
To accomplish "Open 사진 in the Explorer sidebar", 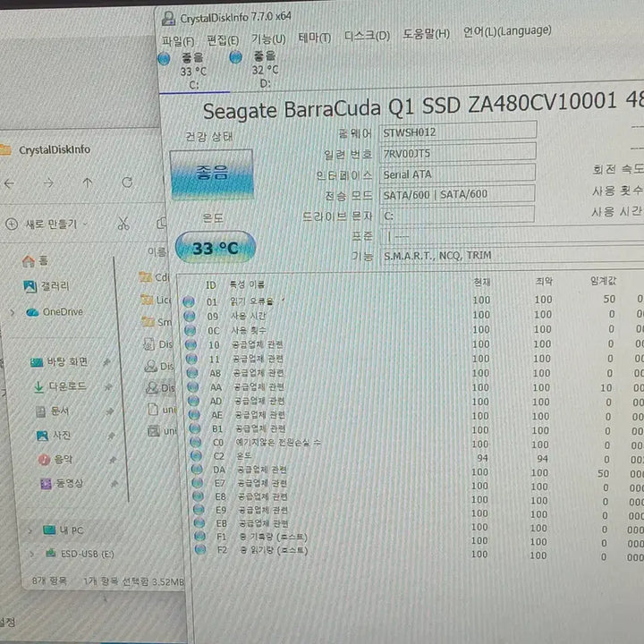I will click(x=54, y=436).
